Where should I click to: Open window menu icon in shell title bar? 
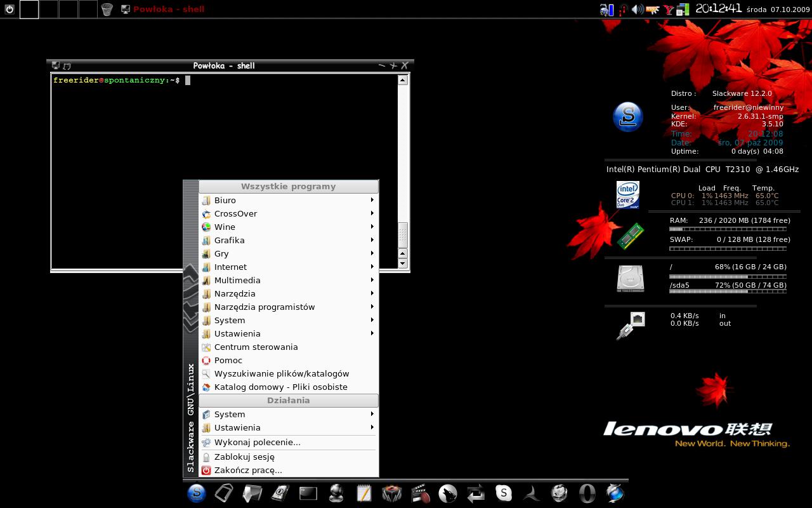click(x=56, y=65)
